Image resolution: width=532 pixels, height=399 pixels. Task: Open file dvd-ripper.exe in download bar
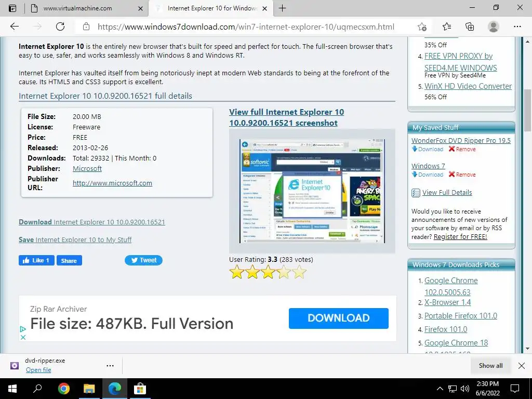point(38,370)
